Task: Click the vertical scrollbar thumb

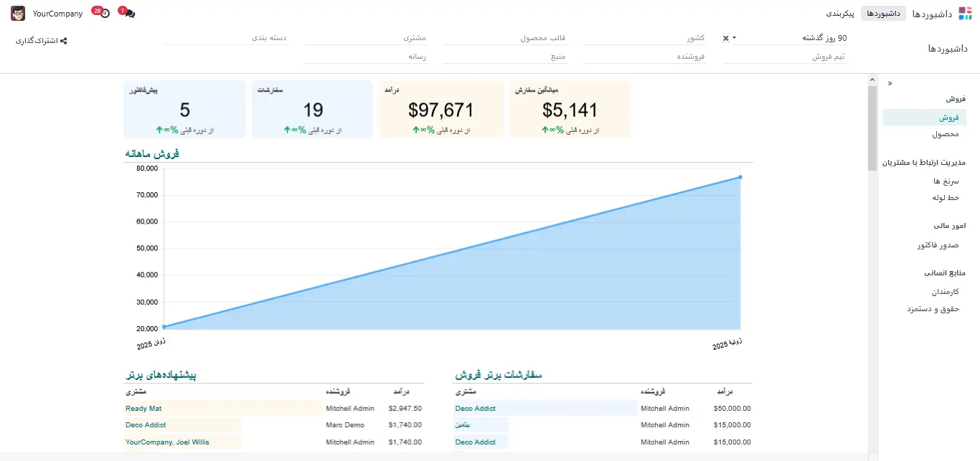Action: 872,128
